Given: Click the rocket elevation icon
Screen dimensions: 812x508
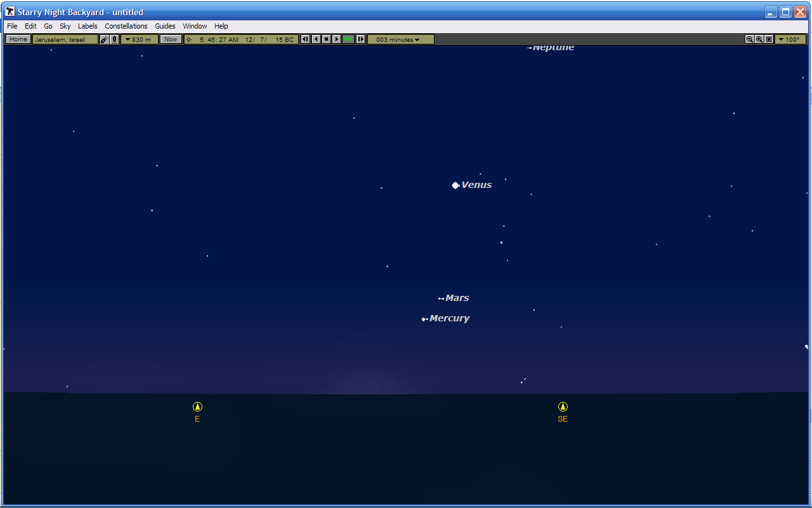Looking at the screenshot, I should [x=115, y=39].
